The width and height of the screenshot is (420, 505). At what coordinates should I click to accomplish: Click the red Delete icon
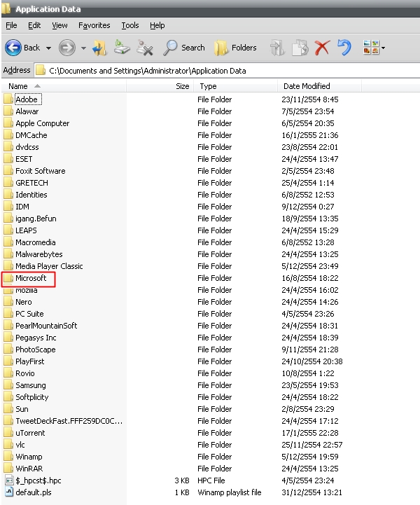(x=322, y=48)
